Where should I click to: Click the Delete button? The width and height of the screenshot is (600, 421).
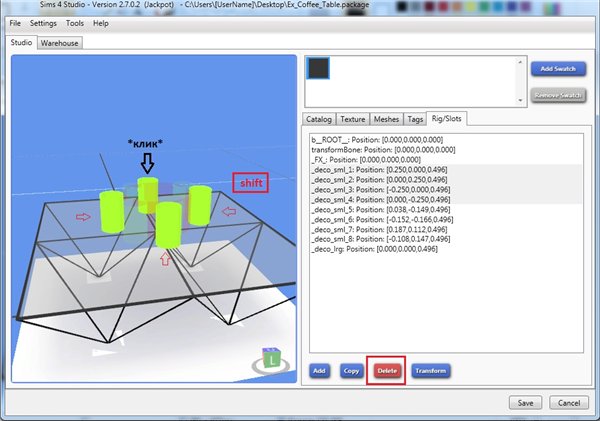386,370
